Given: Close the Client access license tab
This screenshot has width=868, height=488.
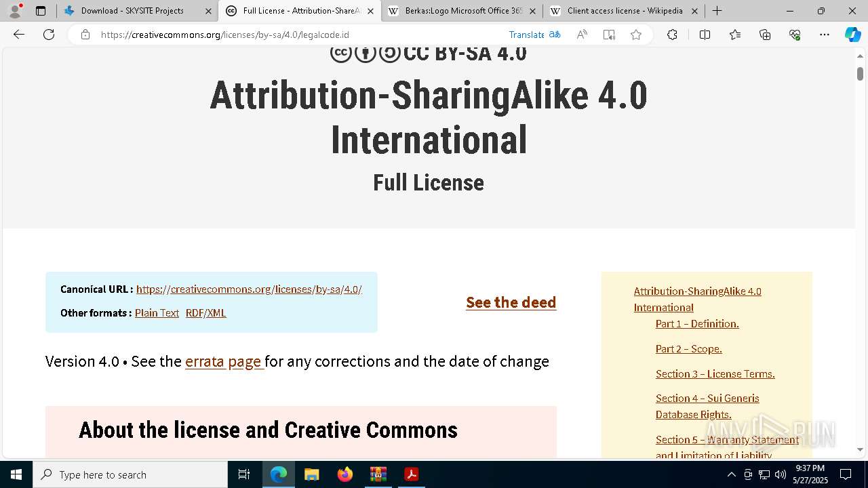Looking at the screenshot, I should [x=694, y=11].
